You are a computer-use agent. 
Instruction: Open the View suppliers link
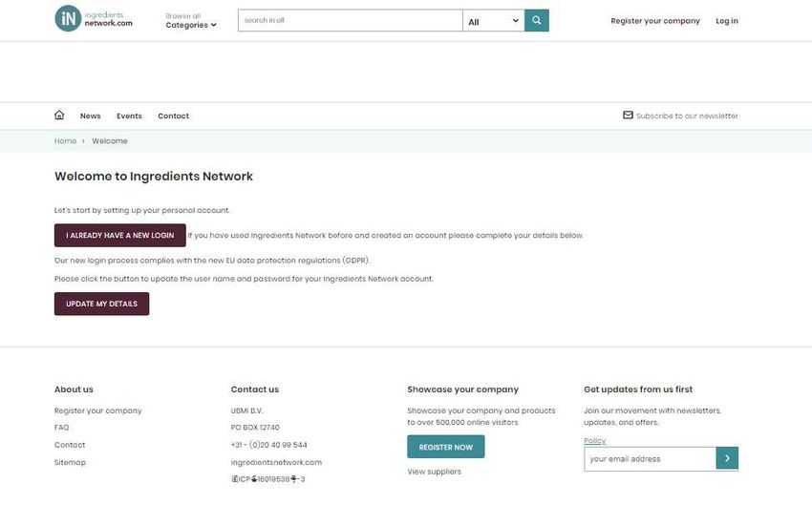pos(434,472)
